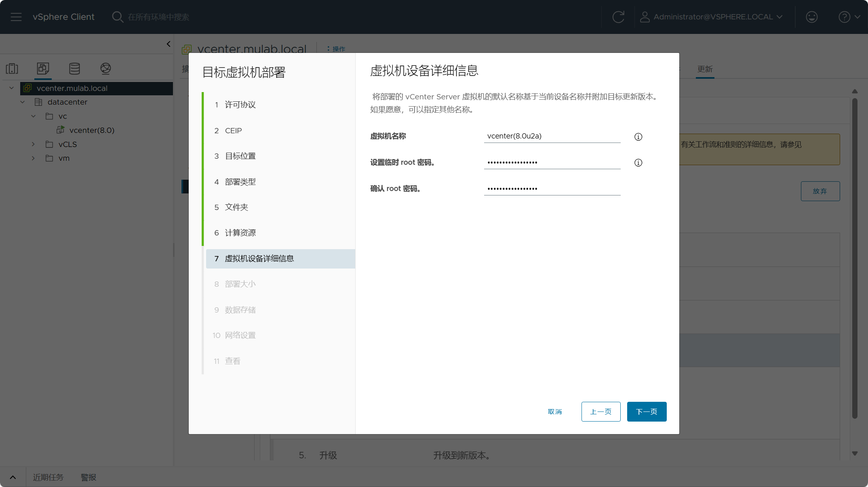Image resolution: width=868 pixels, height=487 pixels.
Task: Click 下一页 to continue
Action: (x=647, y=411)
